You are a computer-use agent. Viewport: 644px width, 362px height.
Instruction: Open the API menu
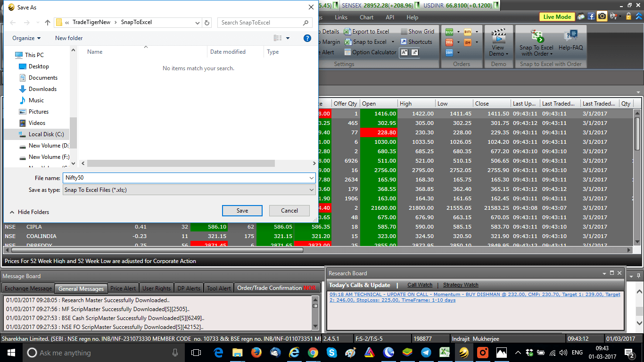[x=390, y=17]
